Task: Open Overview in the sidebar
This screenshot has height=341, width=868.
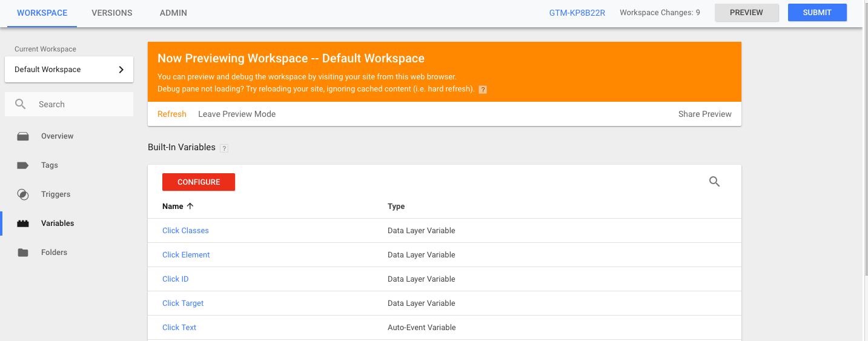Action: click(x=58, y=136)
